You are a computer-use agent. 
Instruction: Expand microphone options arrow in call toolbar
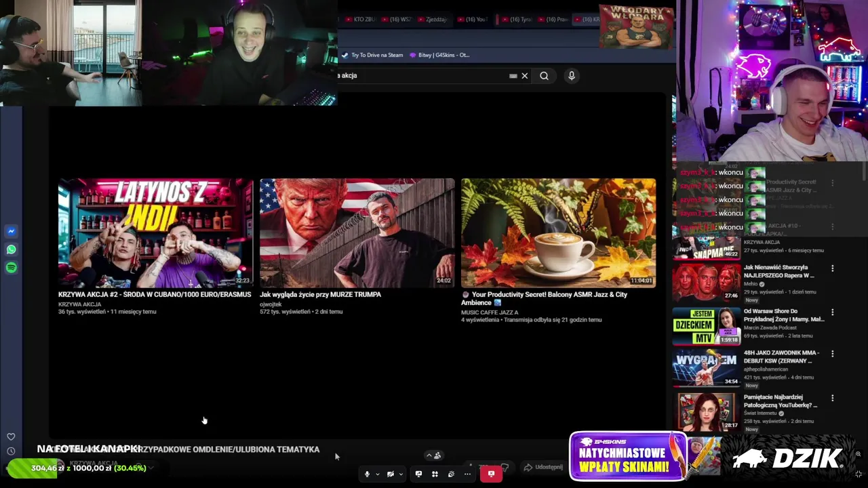377,474
